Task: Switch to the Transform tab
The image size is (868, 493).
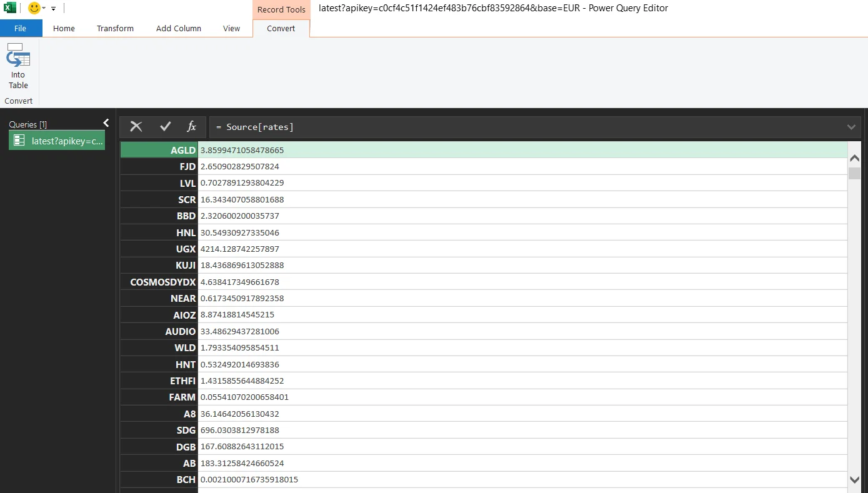Action: 115,28
